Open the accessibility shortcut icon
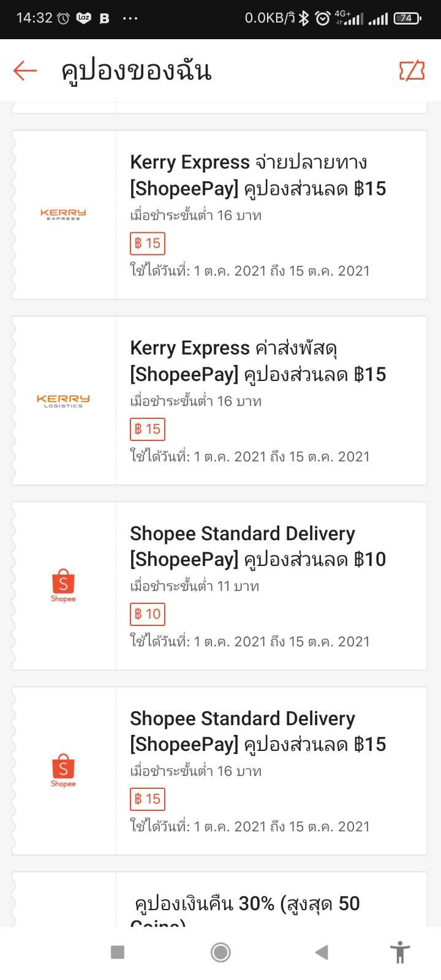This screenshot has width=441, height=980. click(x=400, y=952)
